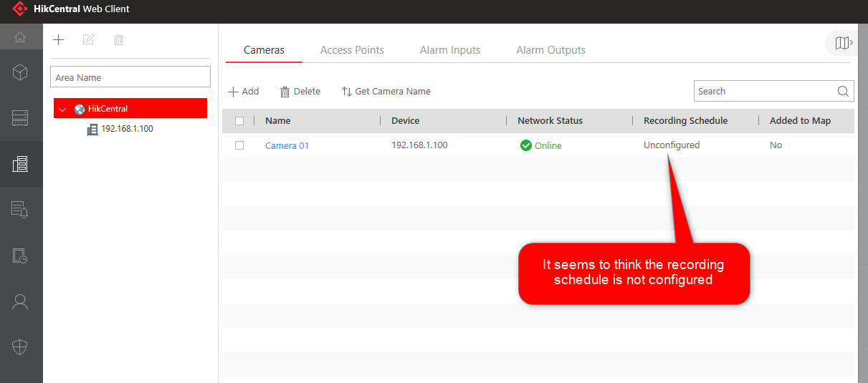The image size is (868, 383).
Task: Click the cube icon in left sidebar
Action: coord(20,72)
